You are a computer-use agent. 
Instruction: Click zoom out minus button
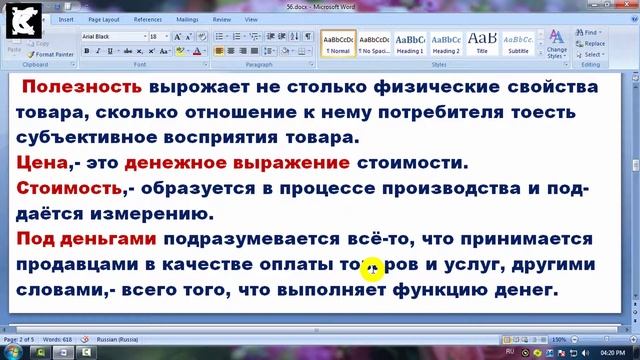(575, 339)
